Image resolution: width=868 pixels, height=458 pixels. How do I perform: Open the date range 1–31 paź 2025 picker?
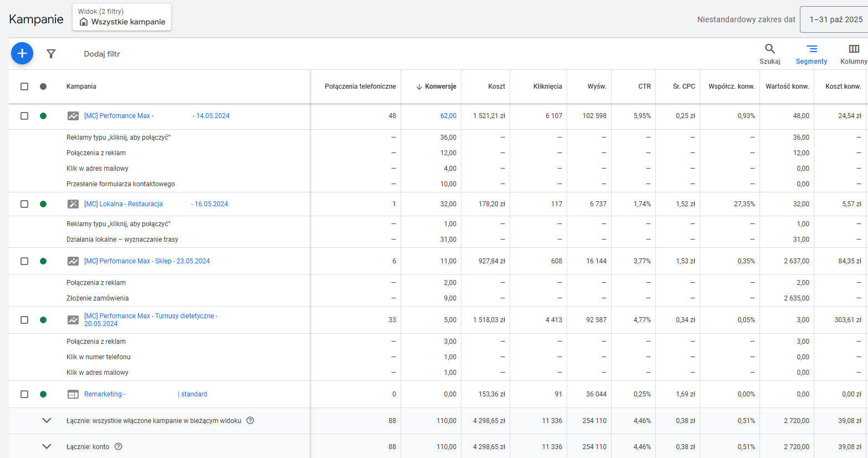pyautogui.click(x=834, y=19)
